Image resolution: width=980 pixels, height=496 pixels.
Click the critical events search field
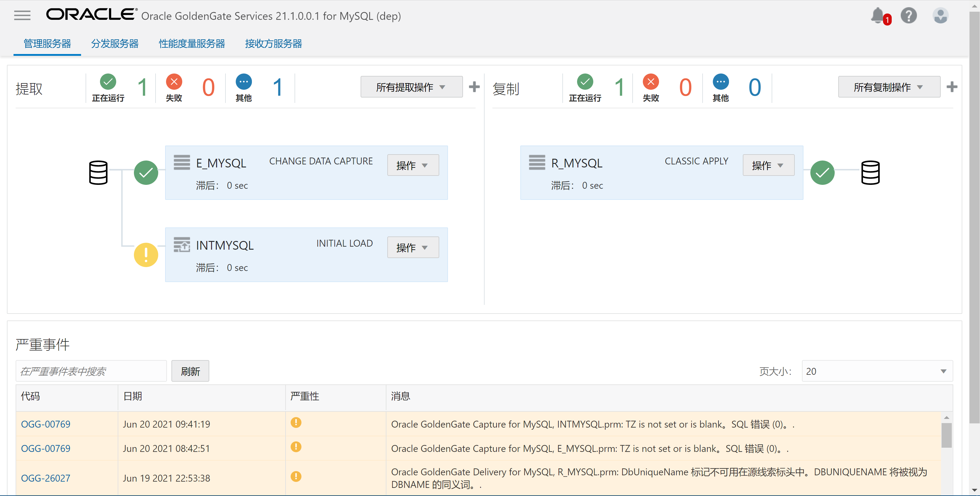91,371
